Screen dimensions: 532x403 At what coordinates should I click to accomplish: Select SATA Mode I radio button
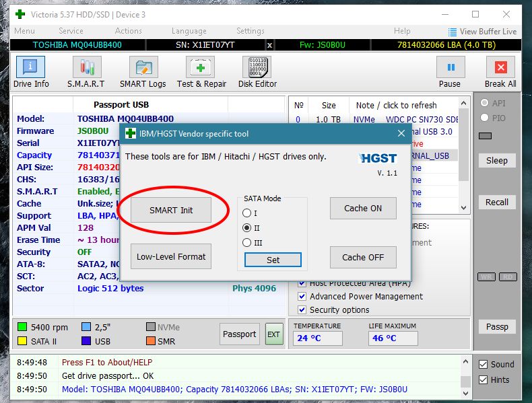[246, 213]
